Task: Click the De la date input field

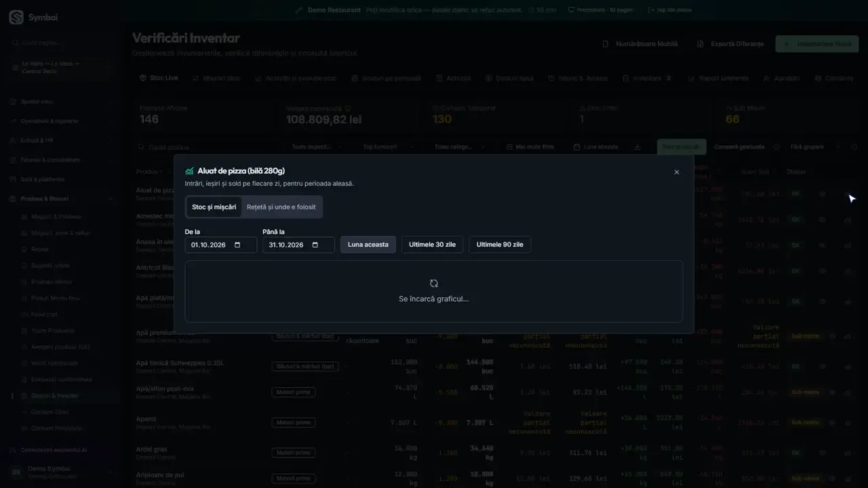Action: (221, 245)
